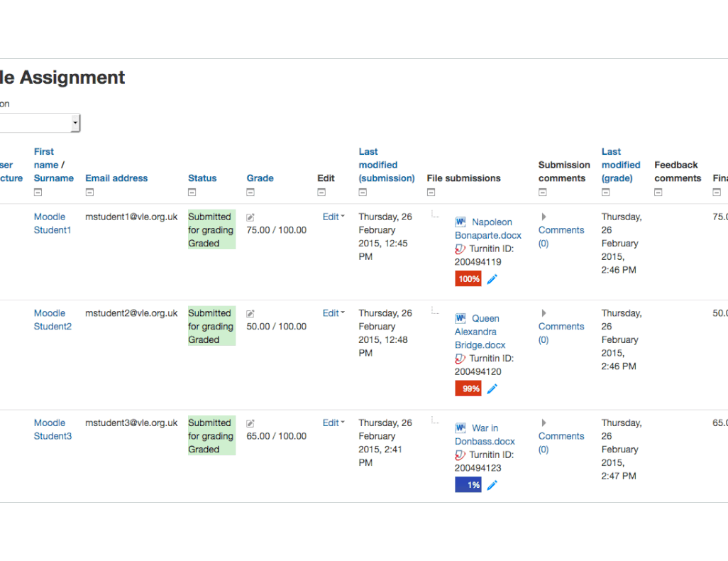Click the Word icon beside War in Donbass.docx
Image resolution: width=728 pixels, height=561 pixels.
pos(460,427)
